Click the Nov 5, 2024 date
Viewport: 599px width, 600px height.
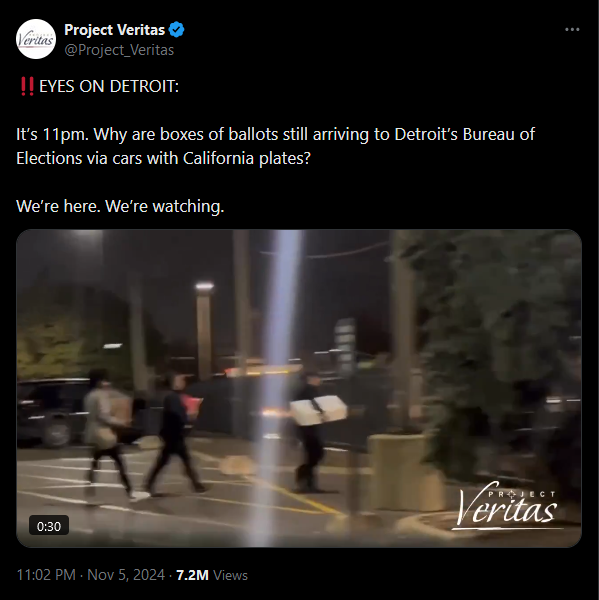click(126, 575)
